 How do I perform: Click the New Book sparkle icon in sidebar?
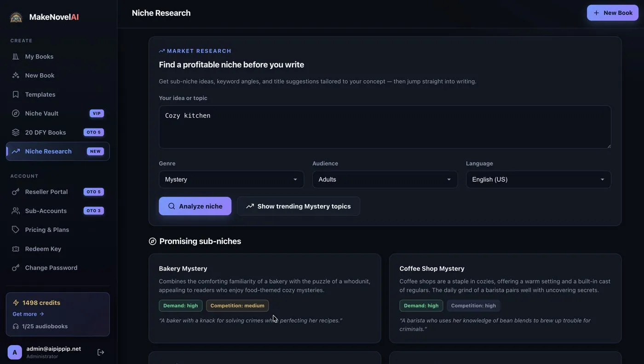[x=16, y=75]
